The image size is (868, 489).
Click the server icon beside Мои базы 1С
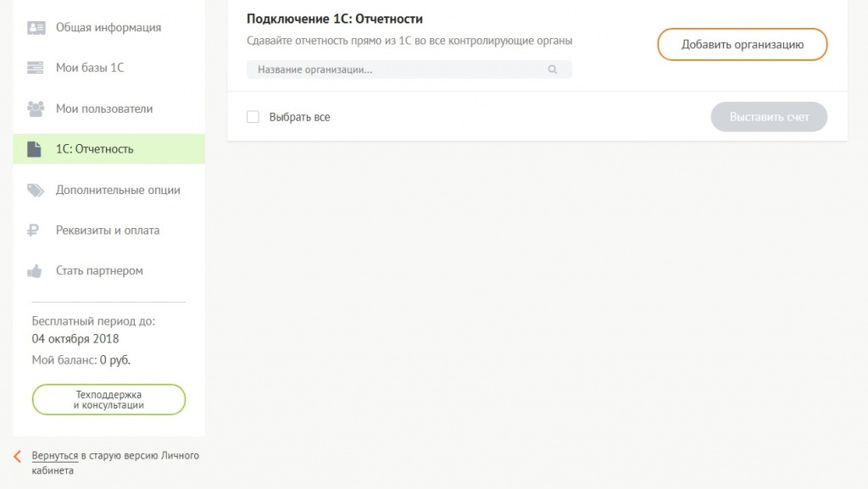pyautogui.click(x=35, y=68)
